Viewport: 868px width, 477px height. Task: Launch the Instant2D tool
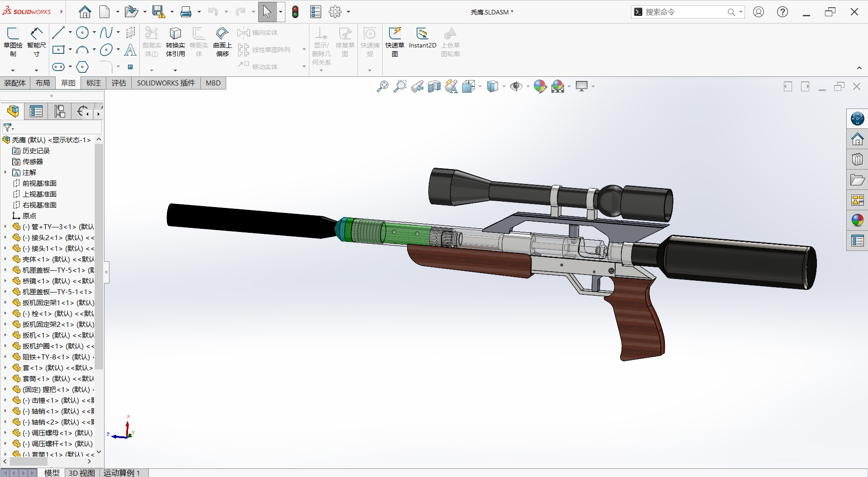422,38
